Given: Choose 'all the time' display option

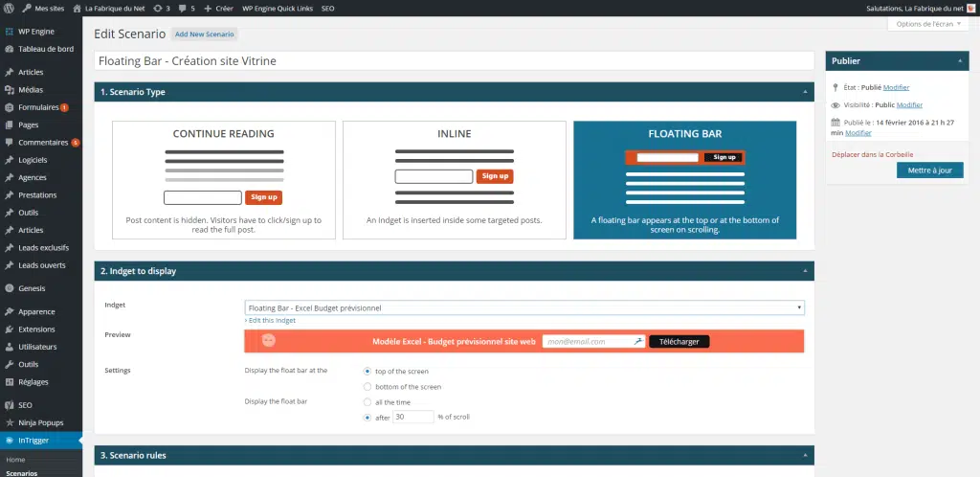Looking at the screenshot, I should tap(367, 401).
